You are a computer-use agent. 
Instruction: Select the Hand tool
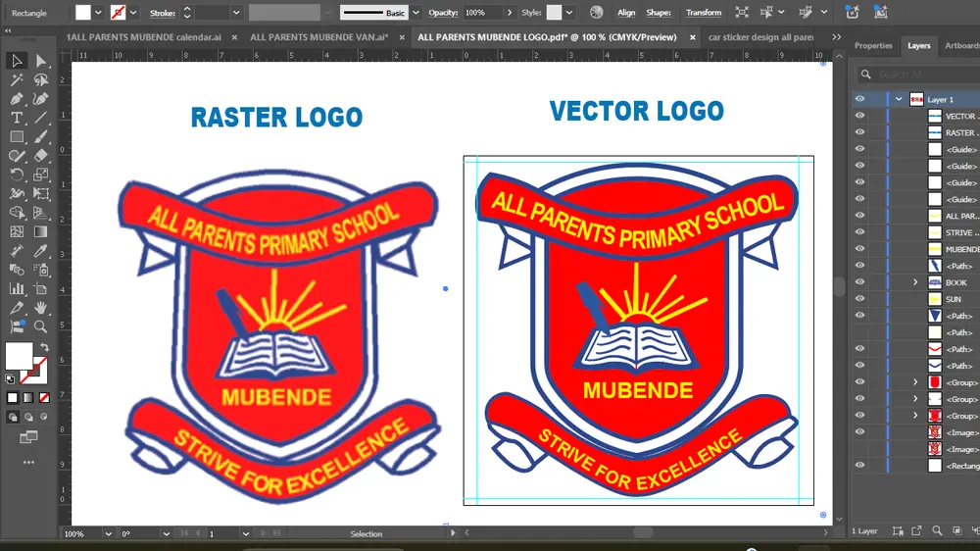point(40,308)
